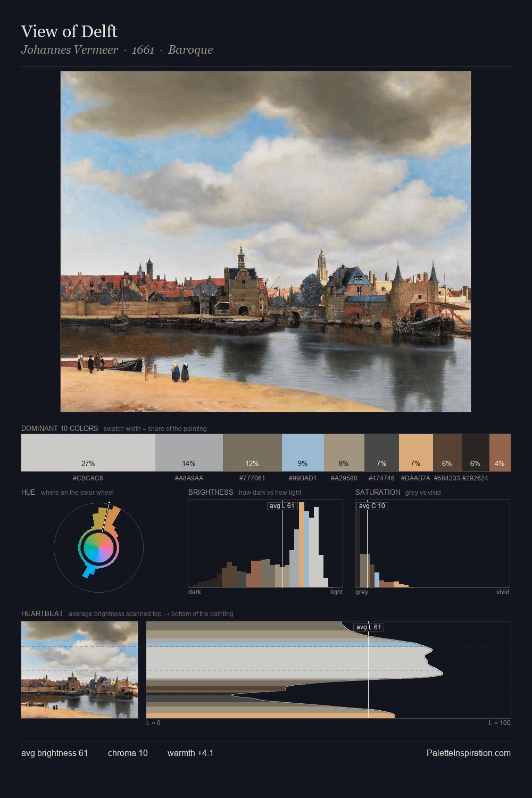532x798 pixels.
Task: Open the PaletteInspiration.com link
Action: (x=469, y=753)
